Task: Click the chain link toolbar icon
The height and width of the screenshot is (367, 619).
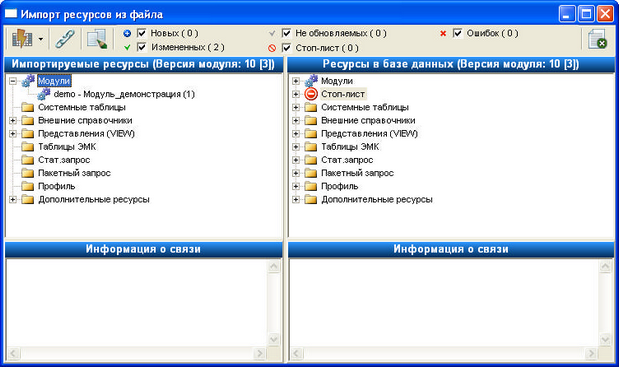Action: pyautogui.click(x=65, y=39)
